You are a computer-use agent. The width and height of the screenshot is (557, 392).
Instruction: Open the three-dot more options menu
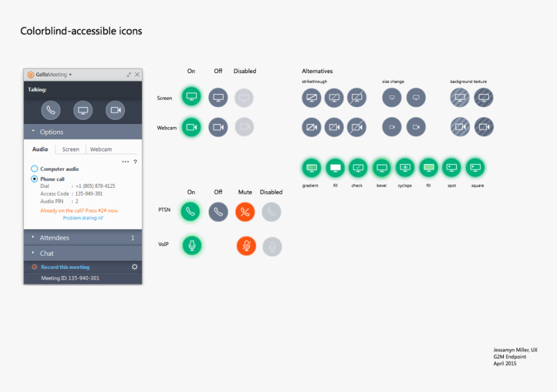click(126, 161)
